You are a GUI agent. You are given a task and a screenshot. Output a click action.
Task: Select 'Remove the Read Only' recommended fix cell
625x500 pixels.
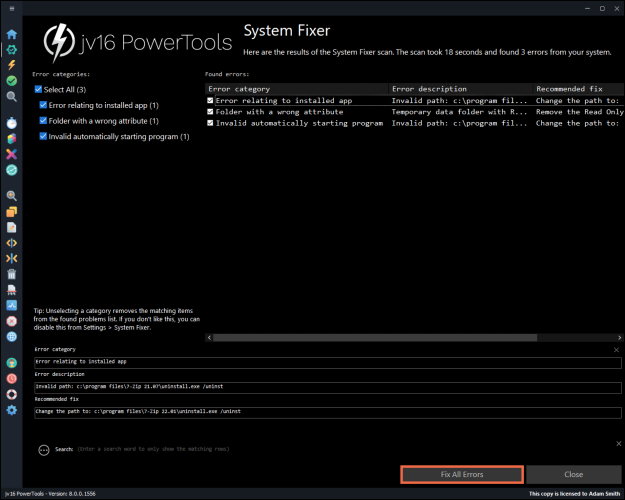coord(580,112)
